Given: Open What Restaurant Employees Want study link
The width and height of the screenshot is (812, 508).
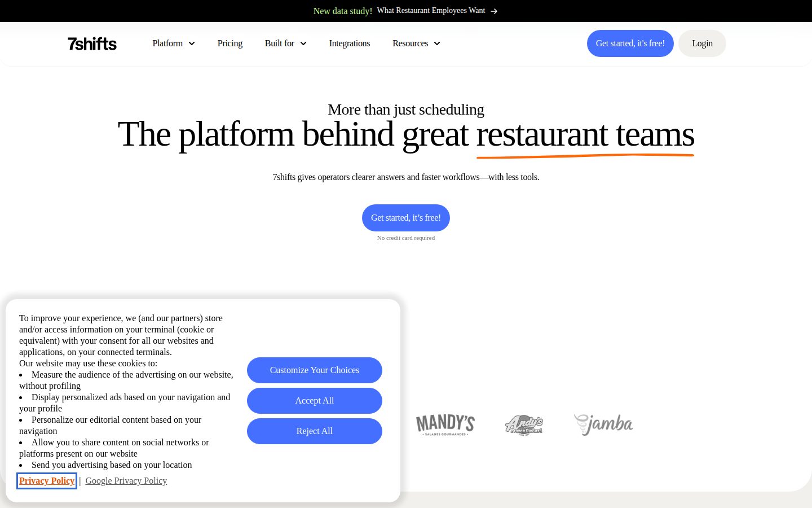Looking at the screenshot, I should (x=431, y=11).
